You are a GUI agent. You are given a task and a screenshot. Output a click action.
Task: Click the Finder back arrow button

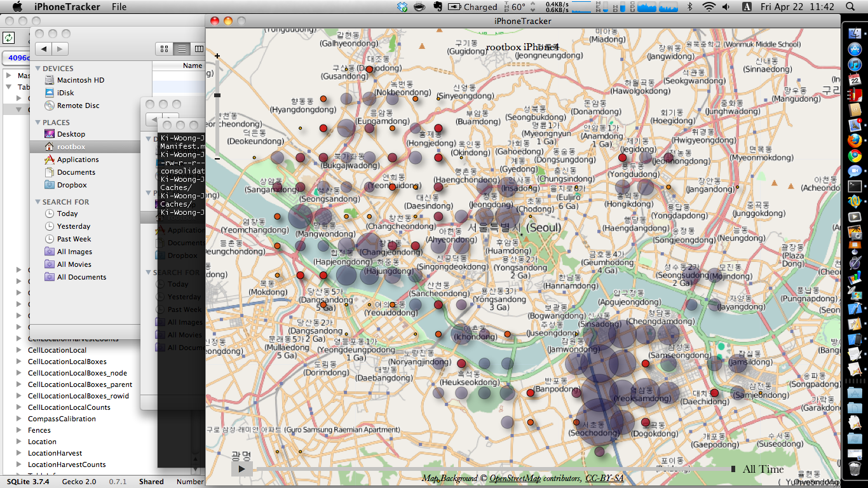[44, 49]
